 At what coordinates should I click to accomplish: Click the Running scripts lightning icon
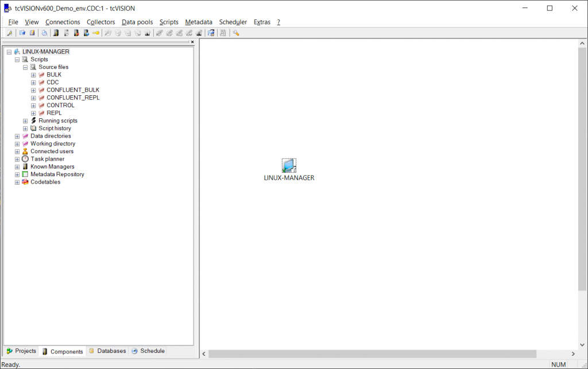[x=33, y=121]
